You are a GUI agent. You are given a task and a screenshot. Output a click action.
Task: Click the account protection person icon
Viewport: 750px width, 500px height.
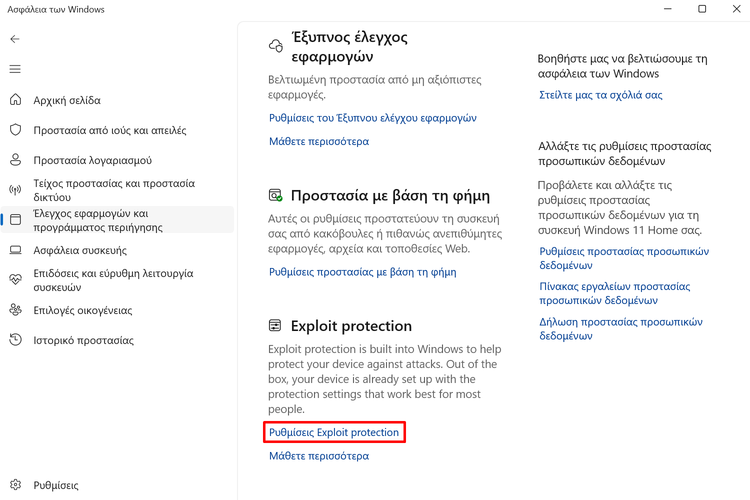[15, 160]
